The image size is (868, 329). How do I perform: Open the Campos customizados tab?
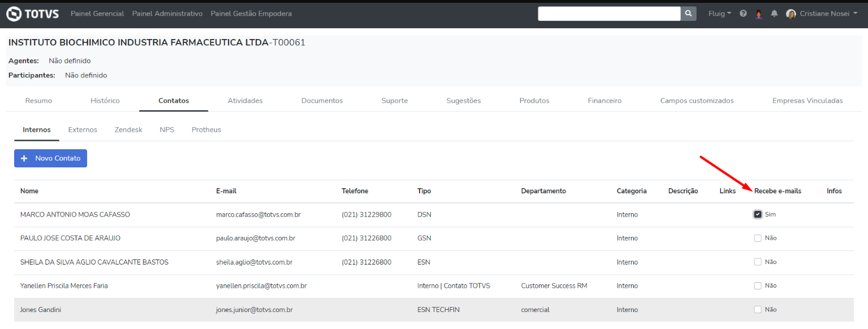[x=697, y=101]
